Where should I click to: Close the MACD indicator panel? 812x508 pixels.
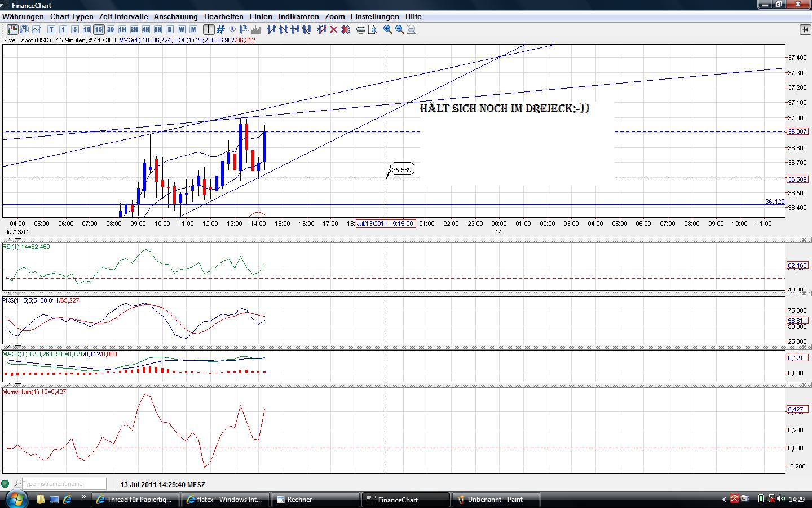tap(805, 348)
